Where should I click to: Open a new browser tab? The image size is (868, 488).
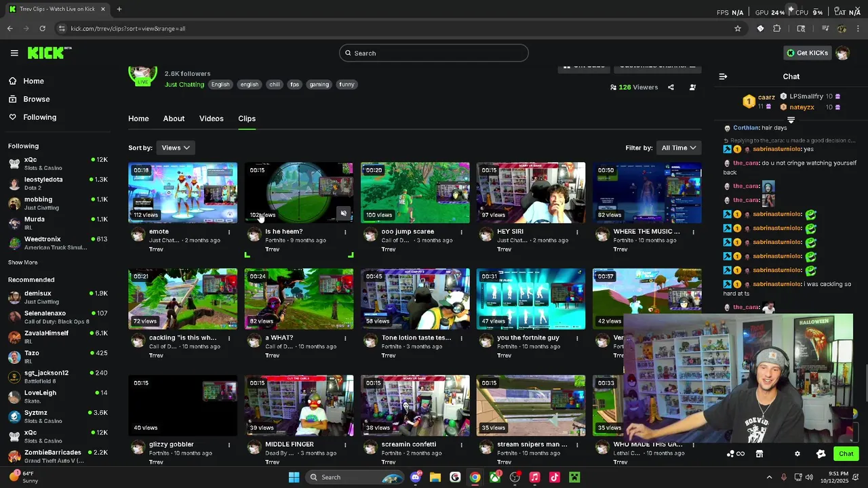click(x=119, y=9)
